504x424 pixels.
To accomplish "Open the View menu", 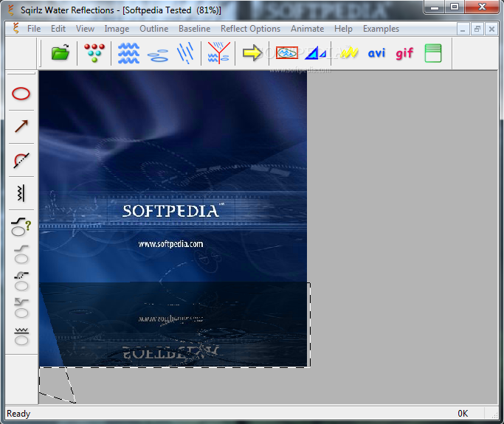I will click(x=85, y=29).
